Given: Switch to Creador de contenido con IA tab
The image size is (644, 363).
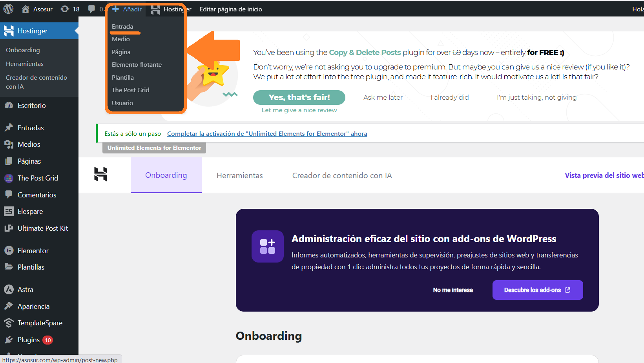Looking at the screenshot, I should pyautogui.click(x=342, y=175).
